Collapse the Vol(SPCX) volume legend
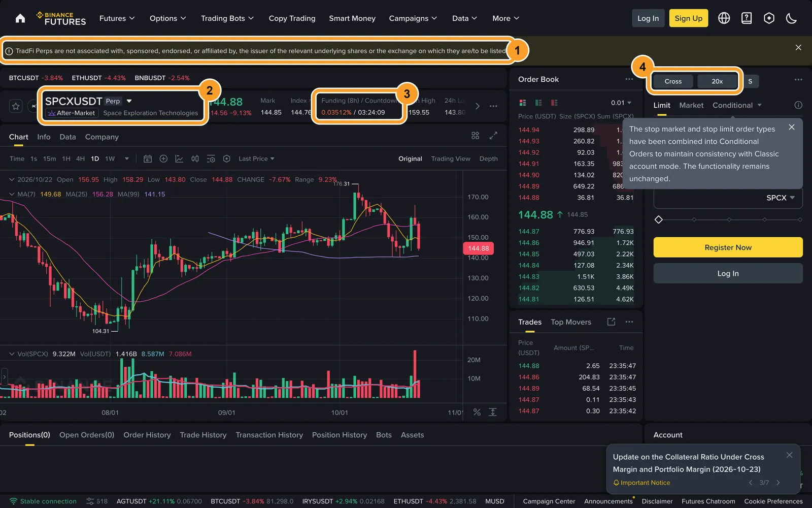 (x=12, y=354)
